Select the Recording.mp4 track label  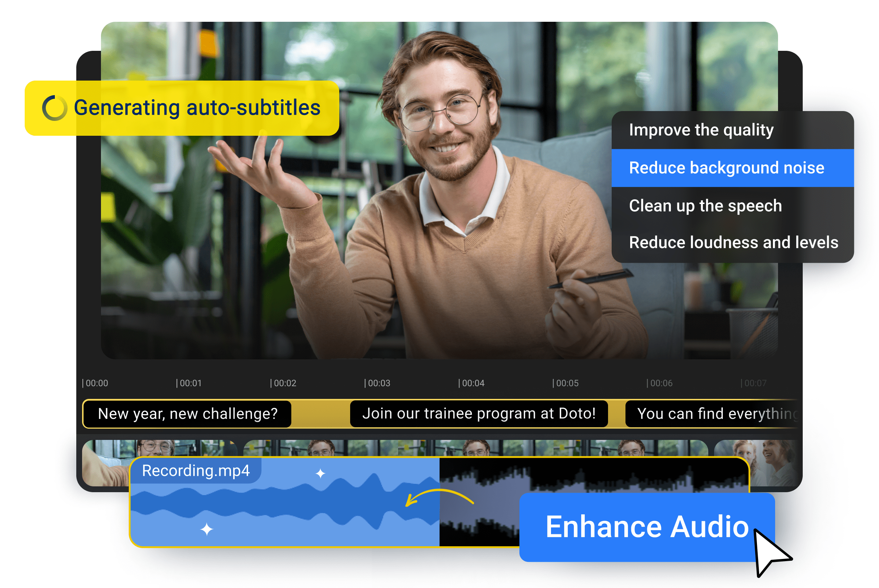click(196, 470)
